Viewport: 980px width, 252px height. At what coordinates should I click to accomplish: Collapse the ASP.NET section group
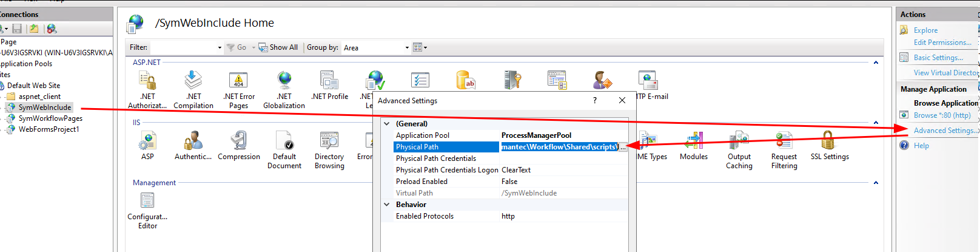pos(876,63)
